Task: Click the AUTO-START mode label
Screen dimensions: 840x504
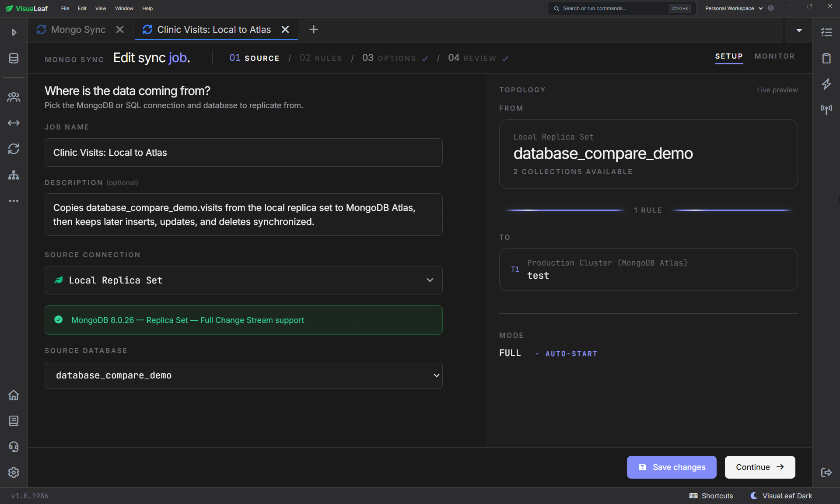Action: tap(571, 353)
